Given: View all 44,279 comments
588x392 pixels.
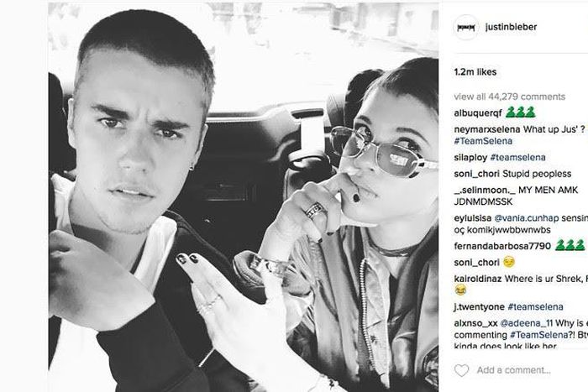Looking at the screenshot, I should point(509,97).
